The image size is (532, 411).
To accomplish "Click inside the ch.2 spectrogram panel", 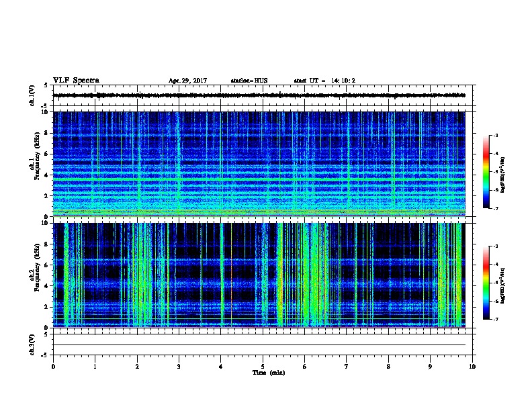I will [x=259, y=275].
